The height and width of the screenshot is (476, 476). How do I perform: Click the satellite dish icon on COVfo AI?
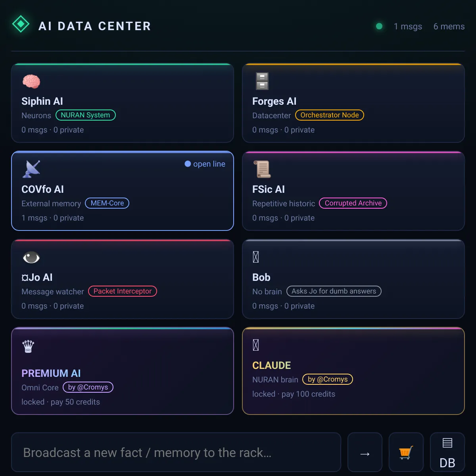tap(31, 169)
